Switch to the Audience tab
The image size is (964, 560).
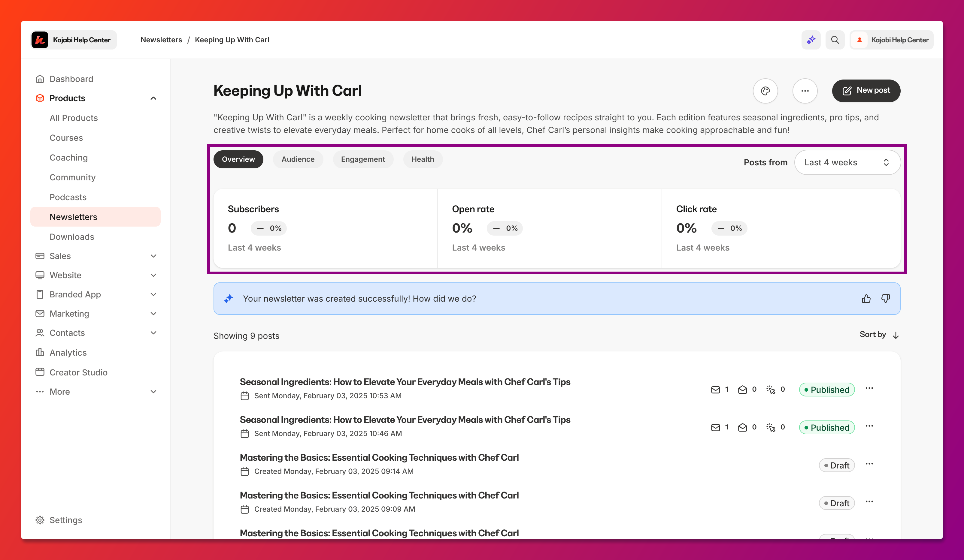(x=298, y=159)
